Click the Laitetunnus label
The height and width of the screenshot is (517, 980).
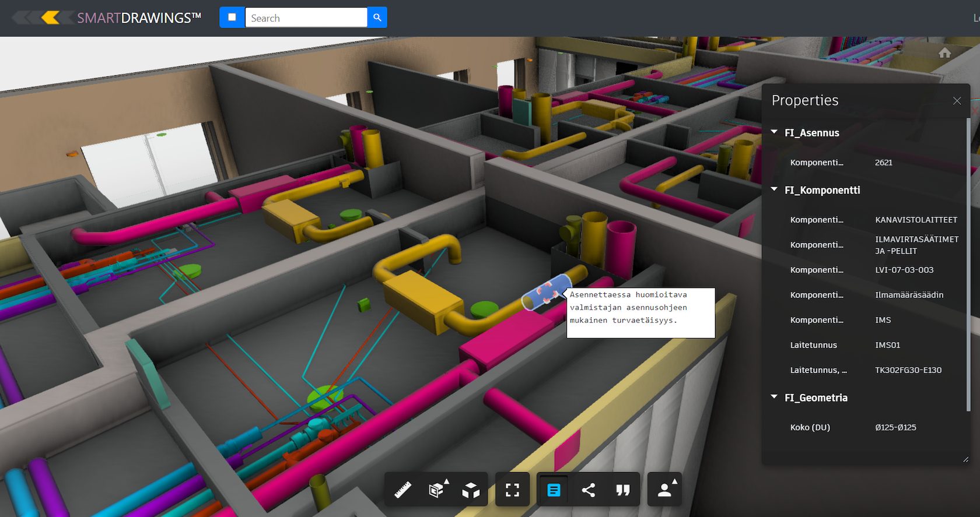813,345
